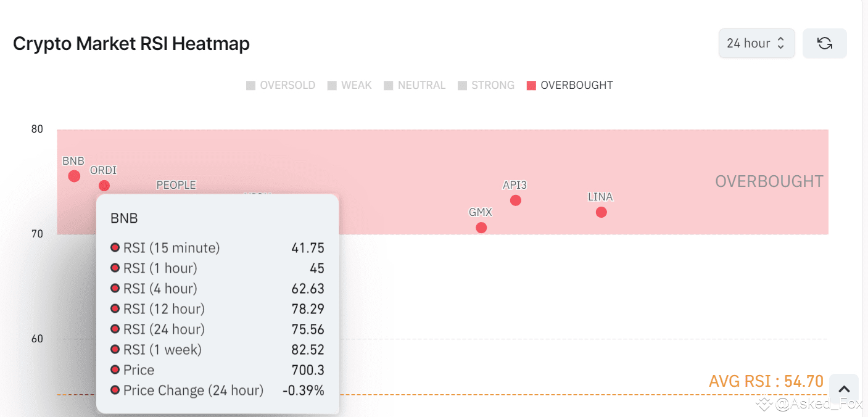Click the RSI (1 week) tooltip row
The height and width of the screenshot is (417, 868).
tap(217, 350)
